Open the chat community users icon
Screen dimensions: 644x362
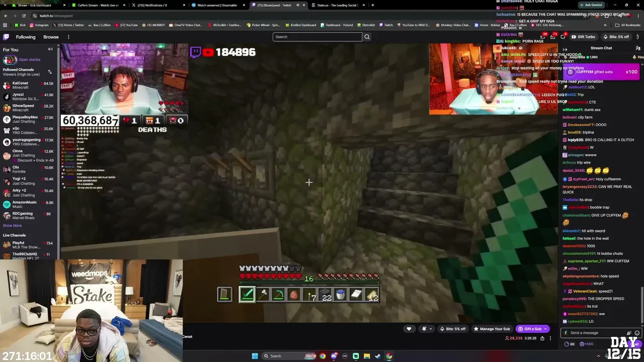(638, 48)
